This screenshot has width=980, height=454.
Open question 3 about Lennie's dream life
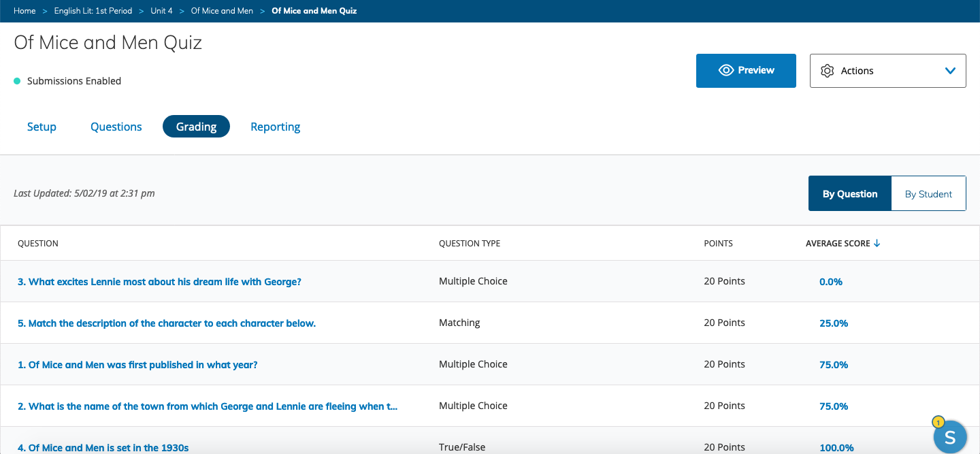click(x=159, y=282)
